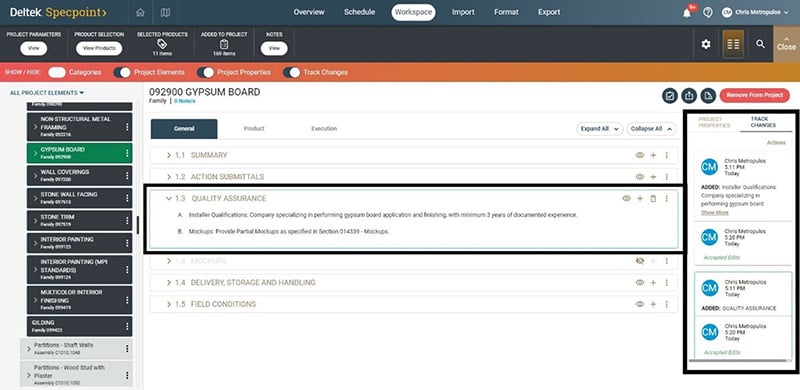Add item to 1.1 Summary with plus icon
Viewport: 800px width, 390px height.
coord(653,155)
